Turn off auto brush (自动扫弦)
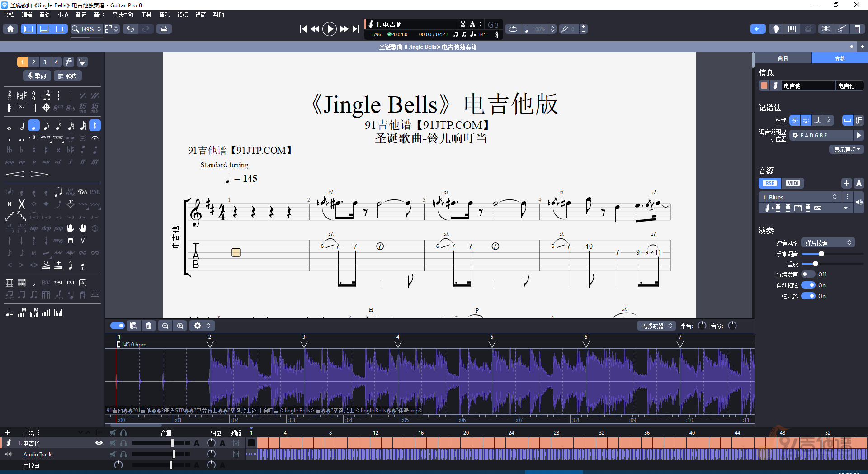The width and height of the screenshot is (868, 474). 808,285
